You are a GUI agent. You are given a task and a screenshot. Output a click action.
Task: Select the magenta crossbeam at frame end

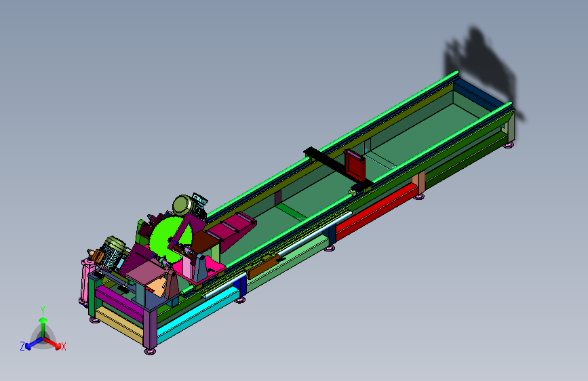(119, 302)
